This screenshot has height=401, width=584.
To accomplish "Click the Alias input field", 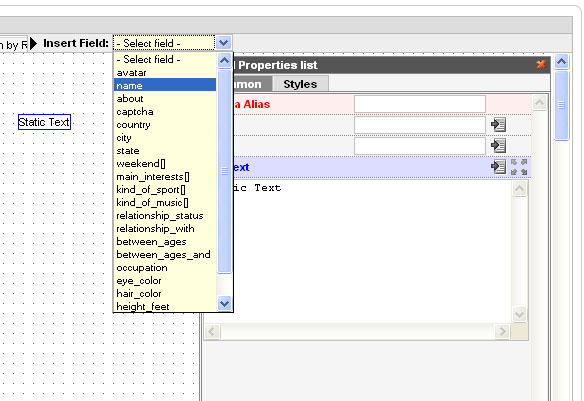I will (420, 104).
